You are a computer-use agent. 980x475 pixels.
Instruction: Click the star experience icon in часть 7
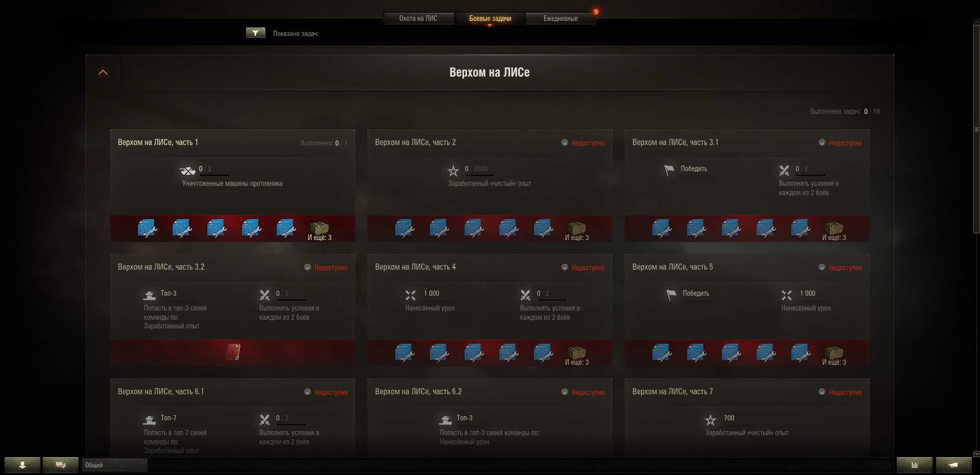point(710,420)
